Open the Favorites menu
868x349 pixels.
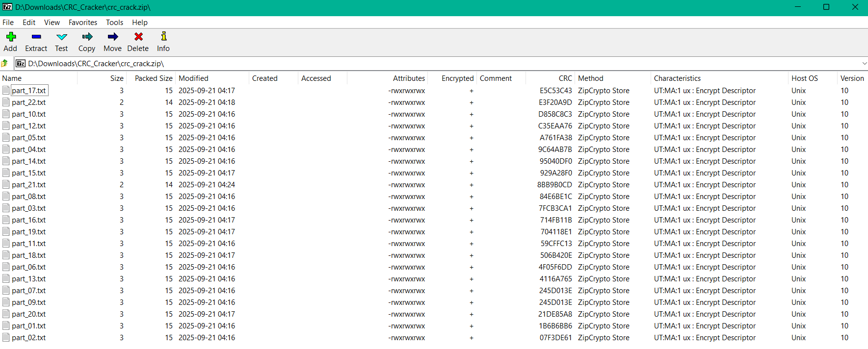pos(82,23)
